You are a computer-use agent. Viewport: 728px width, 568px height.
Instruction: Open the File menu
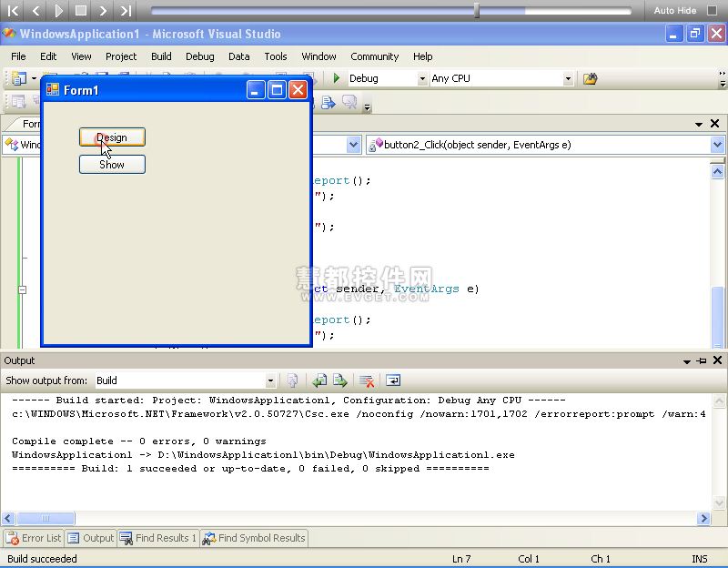18,56
